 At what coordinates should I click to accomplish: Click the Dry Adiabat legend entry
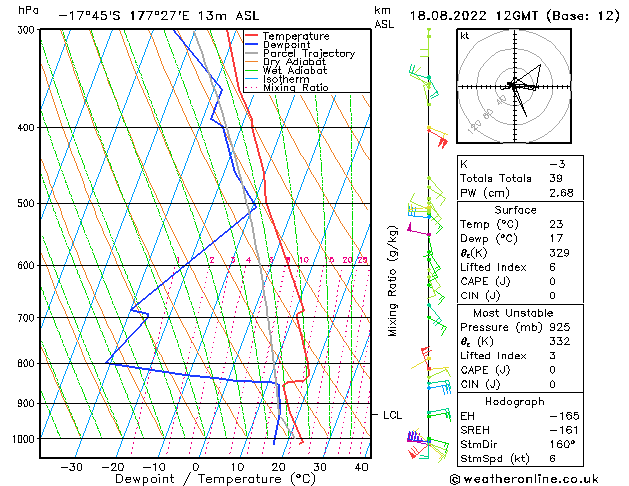[x=294, y=62]
